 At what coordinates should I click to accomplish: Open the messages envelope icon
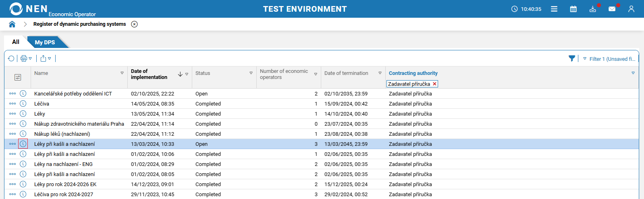coord(612,9)
